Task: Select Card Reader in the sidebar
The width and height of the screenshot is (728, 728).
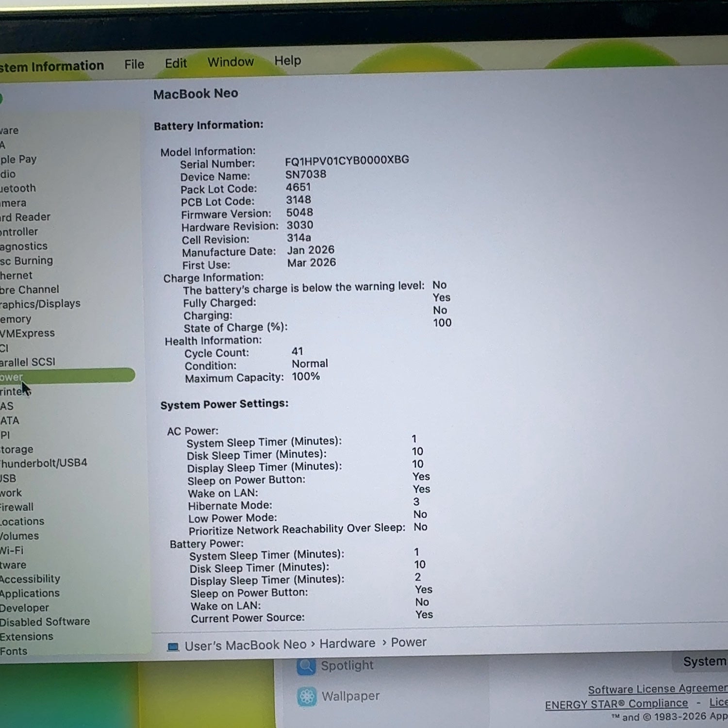Action: [25, 217]
